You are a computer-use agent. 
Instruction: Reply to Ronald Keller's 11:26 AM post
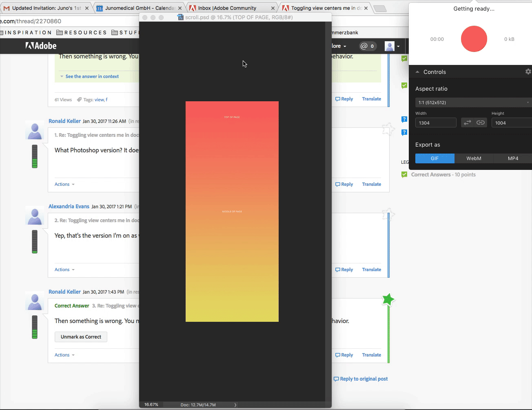344,184
